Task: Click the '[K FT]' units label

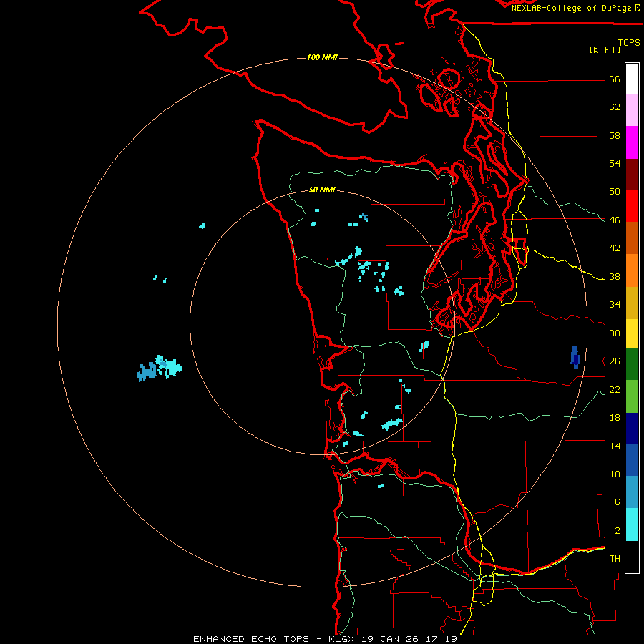Action: tap(605, 49)
